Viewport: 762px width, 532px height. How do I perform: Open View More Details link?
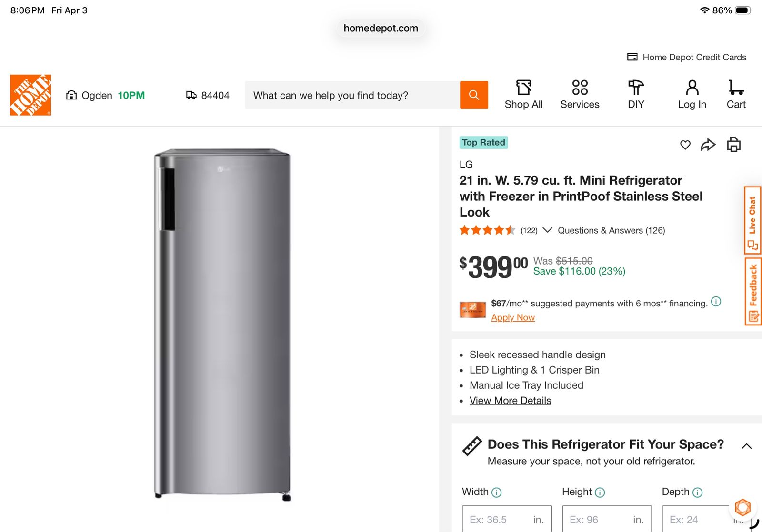click(510, 401)
